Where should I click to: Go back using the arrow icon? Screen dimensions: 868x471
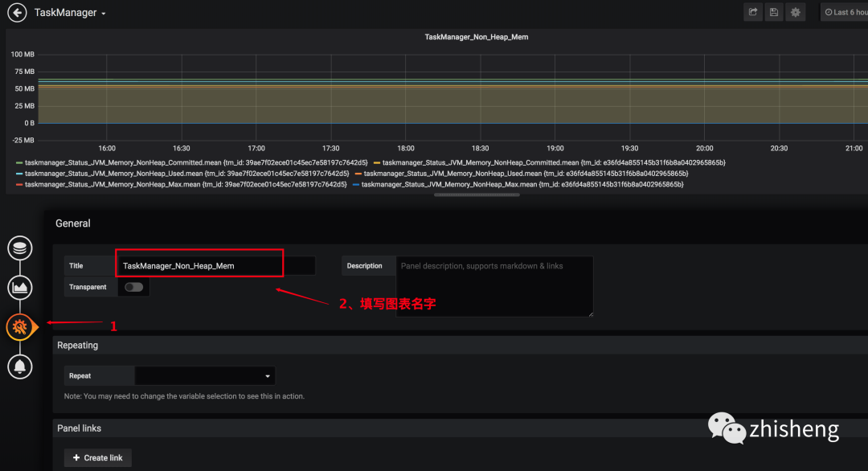coord(17,12)
